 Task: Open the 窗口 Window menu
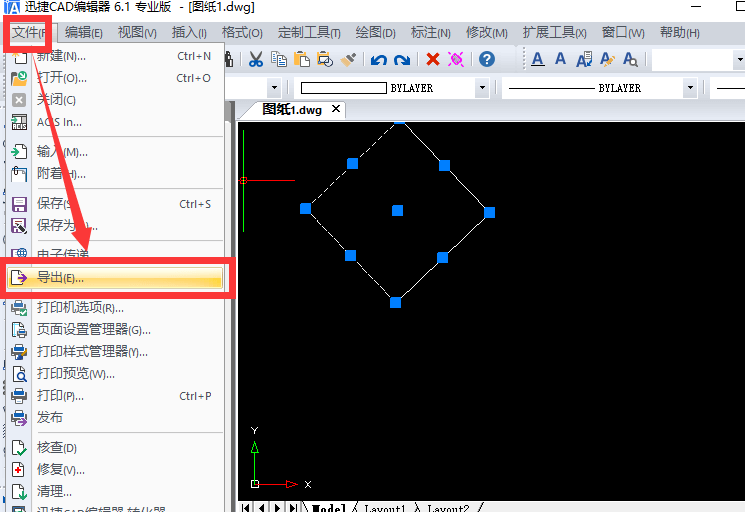pos(623,33)
